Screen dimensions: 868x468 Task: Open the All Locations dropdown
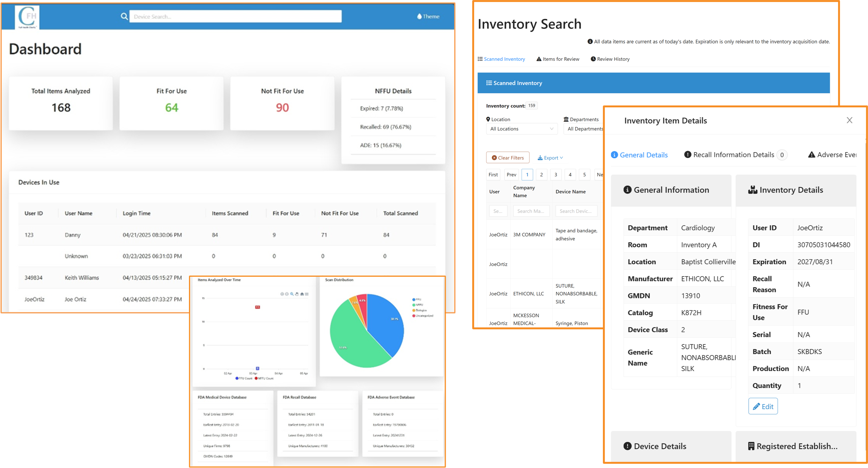pos(521,129)
